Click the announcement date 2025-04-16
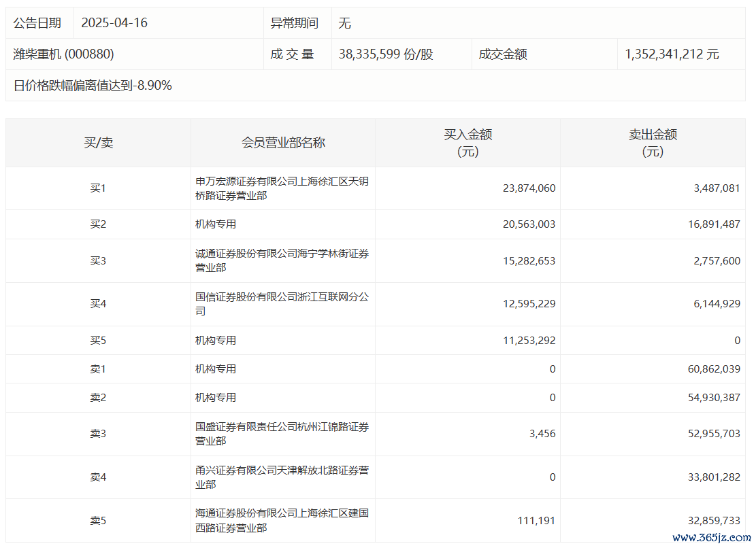This screenshot has width=756, height=548. point(114,23)
